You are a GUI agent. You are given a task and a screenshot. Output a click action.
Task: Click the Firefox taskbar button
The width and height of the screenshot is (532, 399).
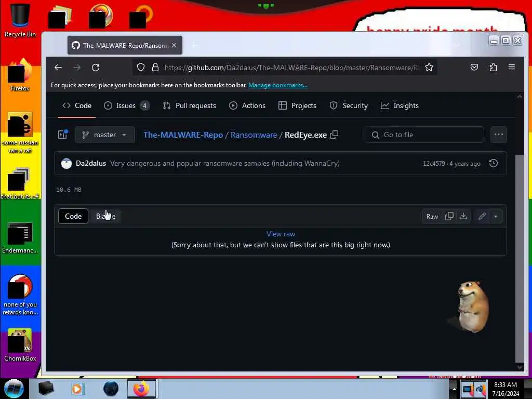click(141, 389)
